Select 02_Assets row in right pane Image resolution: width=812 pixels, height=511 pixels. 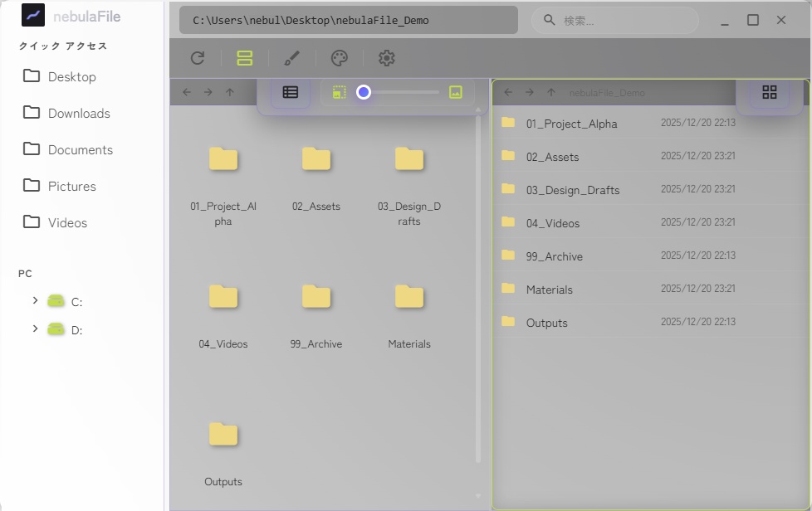pos(650,156)
